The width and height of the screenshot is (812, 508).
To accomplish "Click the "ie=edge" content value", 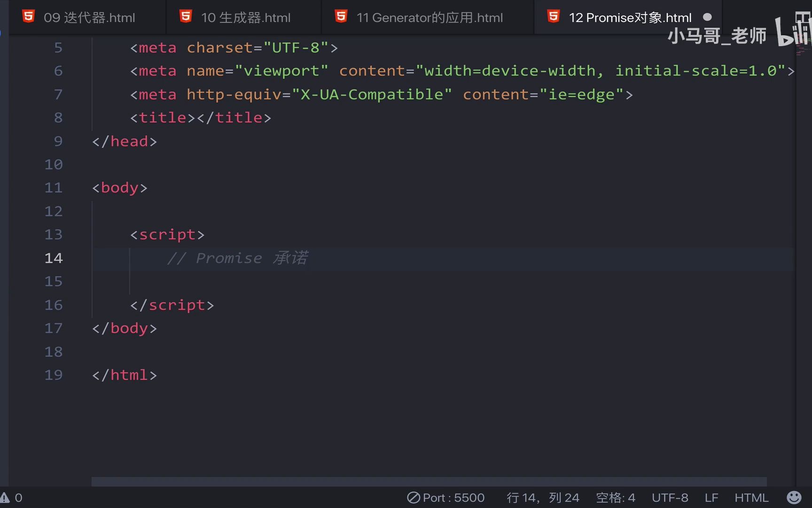I will point(582,95).
